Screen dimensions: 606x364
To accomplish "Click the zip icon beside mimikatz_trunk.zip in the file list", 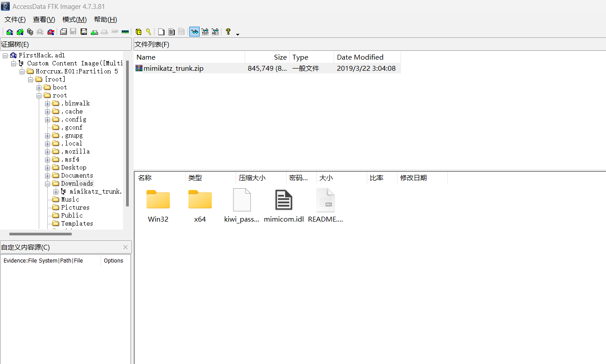I will pyautogui.click(x=139, y=68).
